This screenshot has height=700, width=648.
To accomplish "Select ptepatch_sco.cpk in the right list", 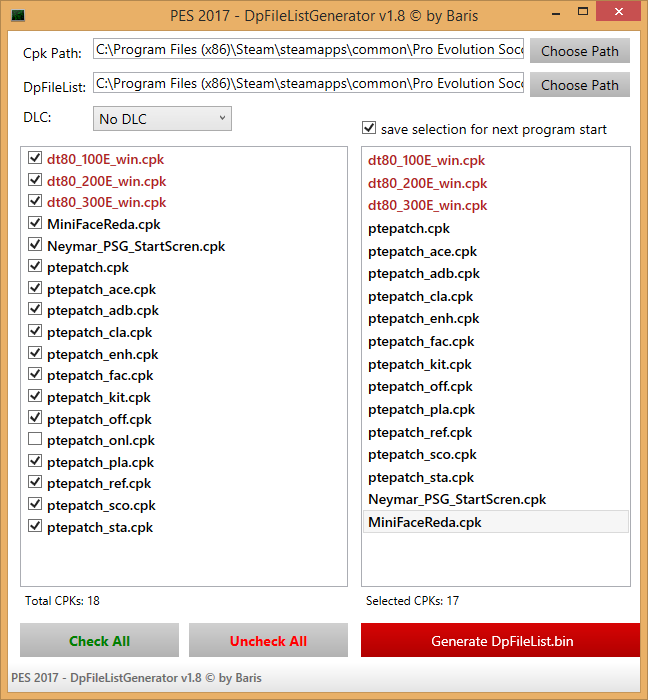I will pyautogui.click(x=496, y=454).
